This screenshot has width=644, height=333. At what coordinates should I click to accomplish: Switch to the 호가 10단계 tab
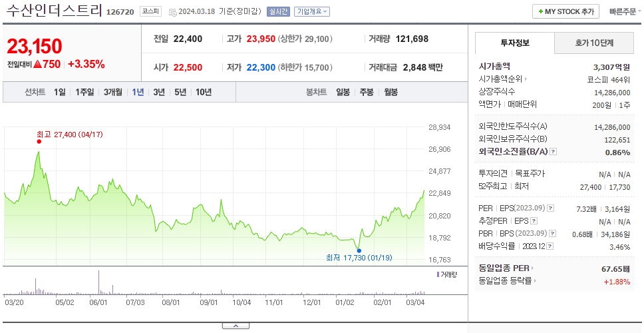coord(594,43)
